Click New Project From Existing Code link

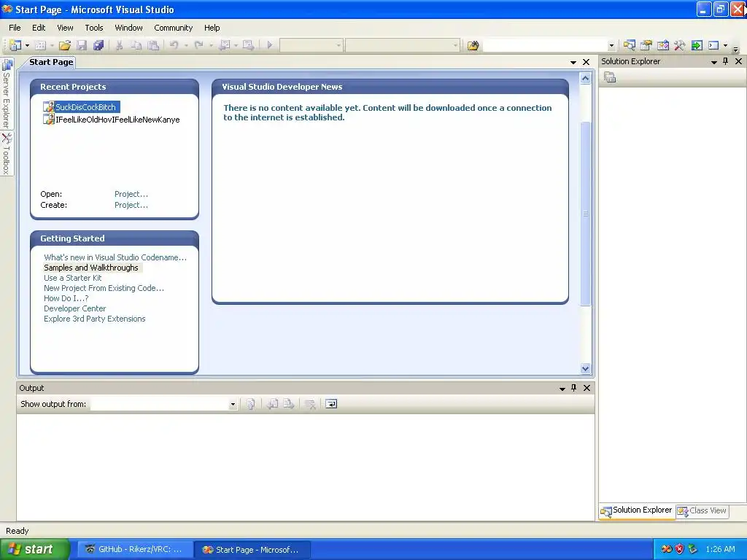[104, 288]
